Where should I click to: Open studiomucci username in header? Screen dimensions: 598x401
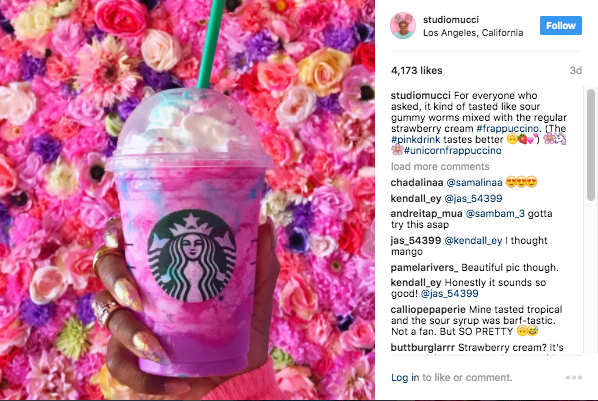[450, 19]
